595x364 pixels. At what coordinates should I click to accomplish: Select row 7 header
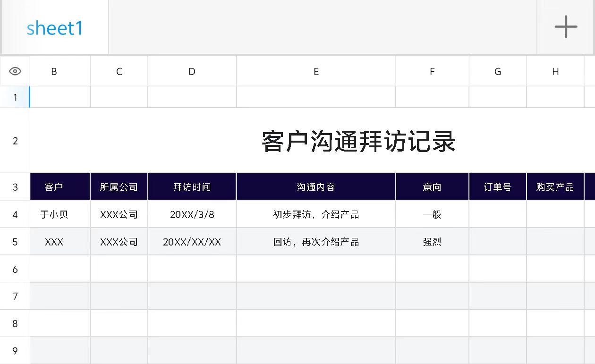tap(15, 296)
